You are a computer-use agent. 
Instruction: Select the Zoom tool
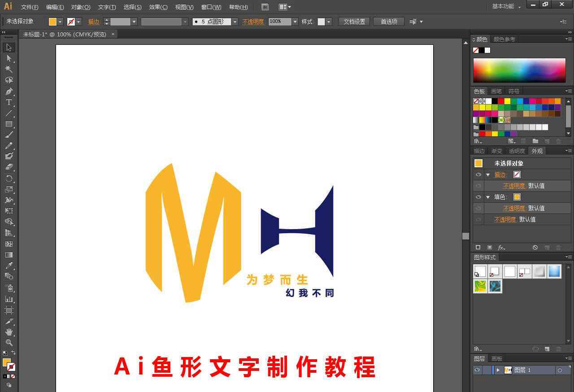click(x=9, y=343)
